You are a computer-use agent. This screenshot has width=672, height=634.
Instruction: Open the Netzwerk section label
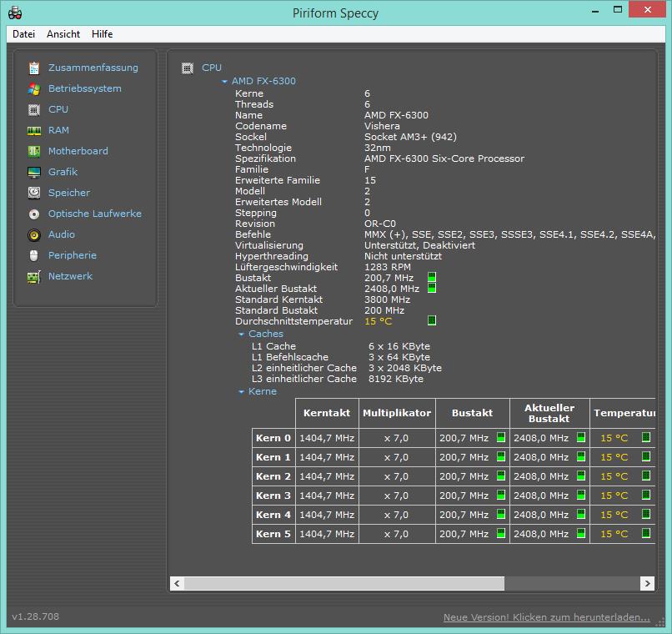(70, 276)
